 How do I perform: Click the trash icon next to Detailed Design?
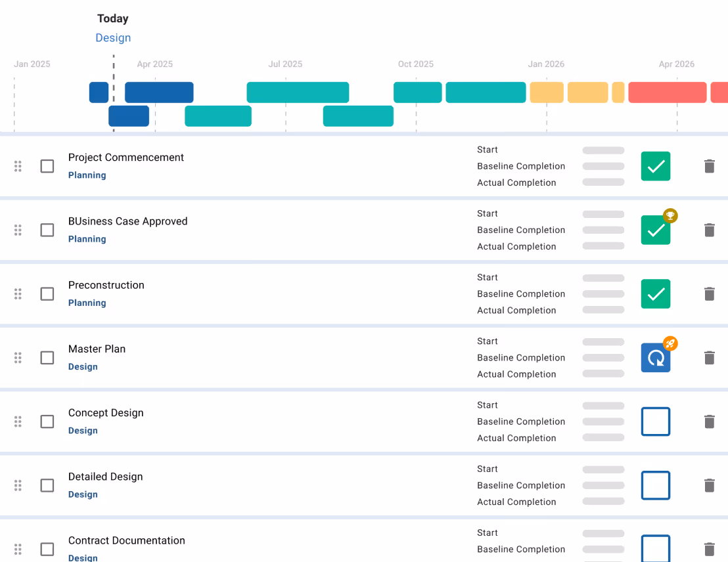(x=709, y=485)
